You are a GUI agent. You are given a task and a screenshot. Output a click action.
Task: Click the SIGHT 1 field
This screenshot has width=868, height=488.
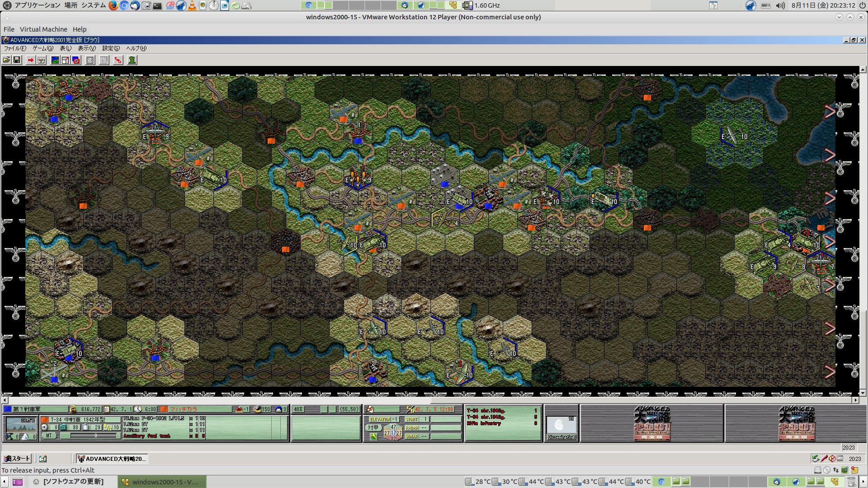pyautogui.click(x=416, y=420)
